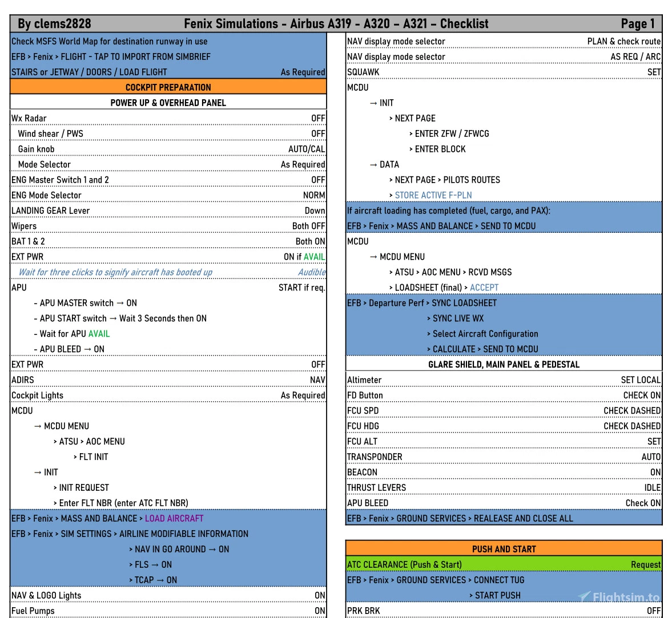Click GLARE SHIELD, MAIN PANEL & PEDESTAL heading
Screen dimensions: 672x618
(x=504, y=365)
